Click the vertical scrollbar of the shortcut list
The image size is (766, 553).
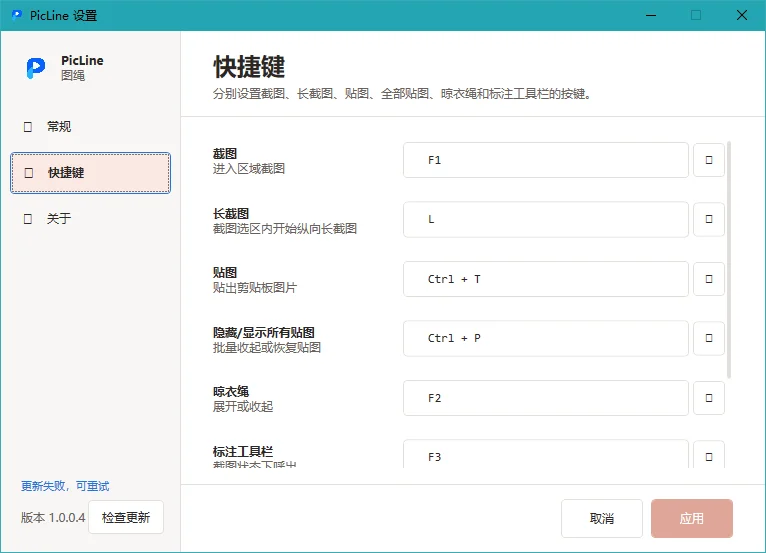point(729,260)
